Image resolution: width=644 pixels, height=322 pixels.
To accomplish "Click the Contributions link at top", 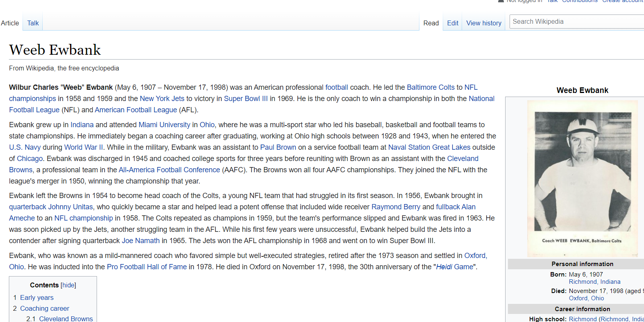I will [x=580, y=1].
